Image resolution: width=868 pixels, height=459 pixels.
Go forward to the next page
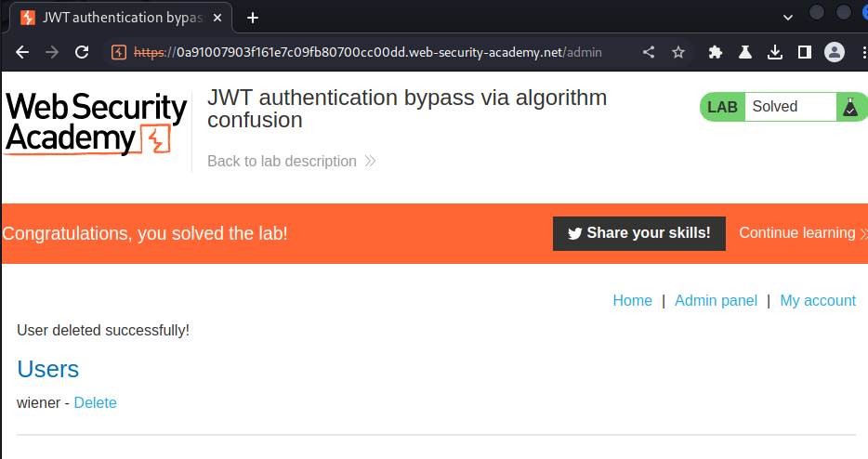[52, 52]
